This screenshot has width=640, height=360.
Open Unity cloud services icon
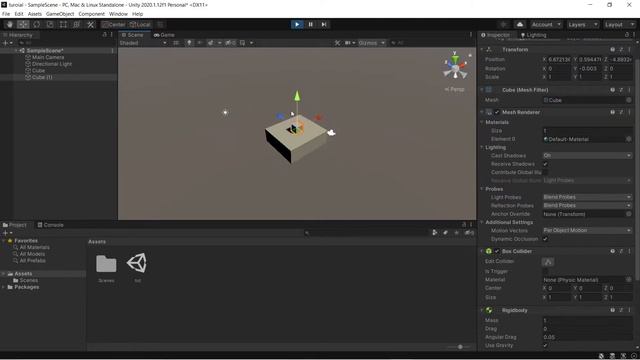[520, 24]
